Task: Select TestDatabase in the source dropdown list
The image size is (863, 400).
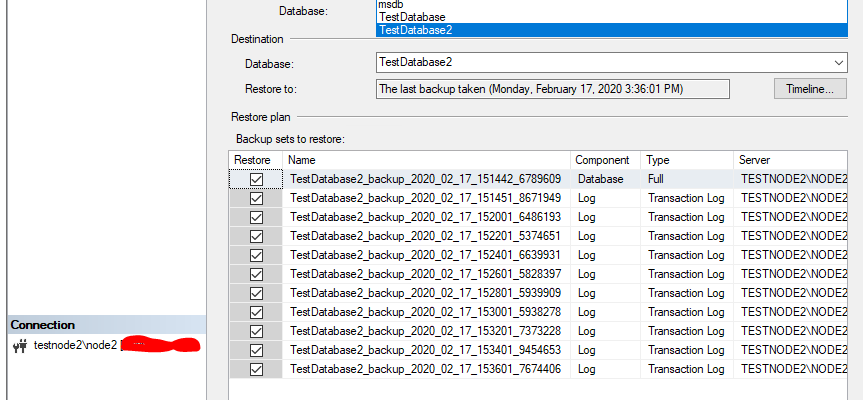Action: tap(412, 17)
